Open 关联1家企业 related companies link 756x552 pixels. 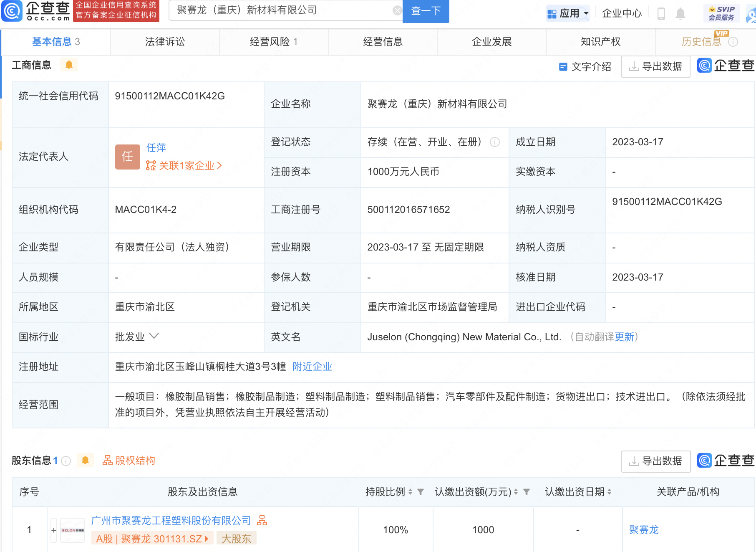click(184, 166)
